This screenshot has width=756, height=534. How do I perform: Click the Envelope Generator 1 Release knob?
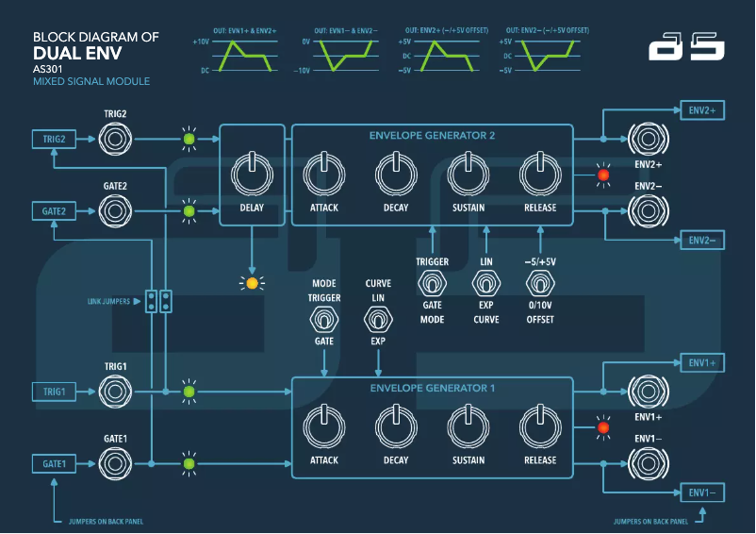[x=540, y=426]
